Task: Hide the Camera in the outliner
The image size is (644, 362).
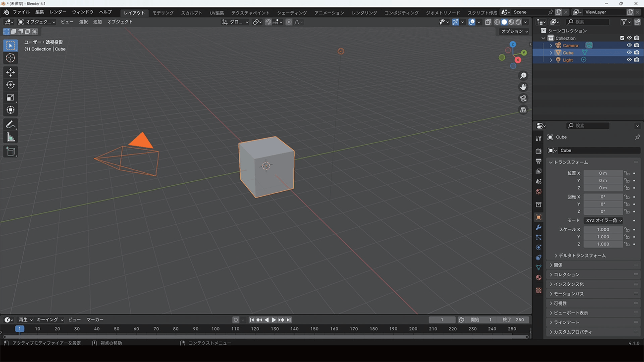Action: (x=629, y=45)
